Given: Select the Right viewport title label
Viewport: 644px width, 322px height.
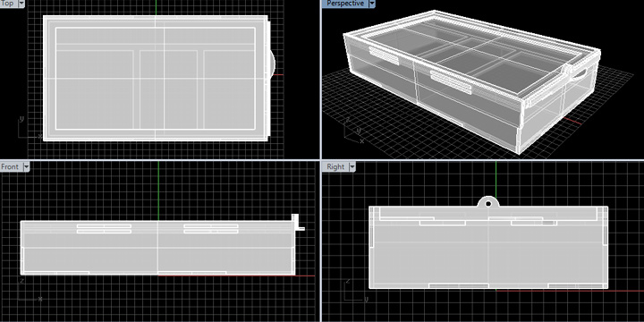Looking at the screenshot, I should tap(335, 166).
